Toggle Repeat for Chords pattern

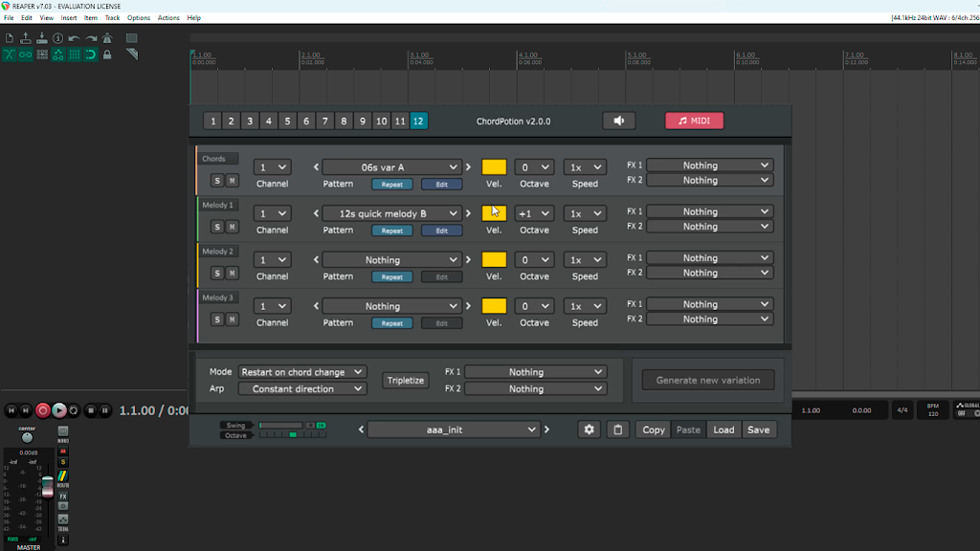pyautogui.click(x=391, y=185)
